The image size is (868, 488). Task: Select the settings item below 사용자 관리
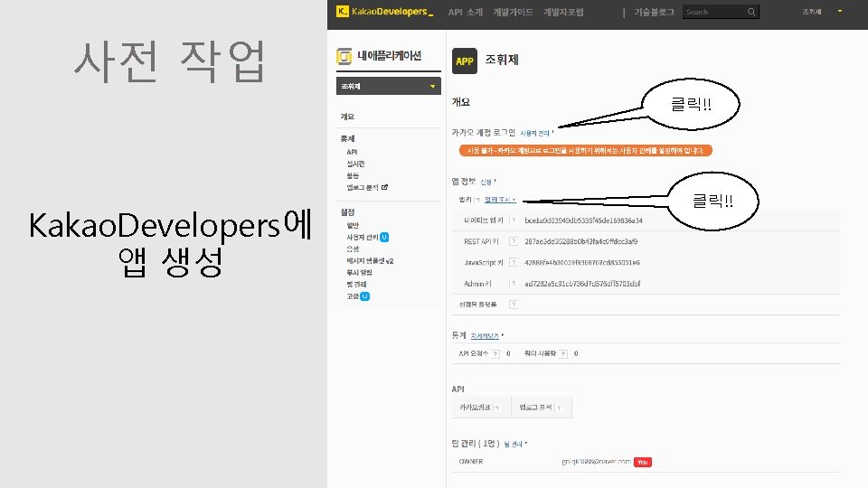pos(353,249)
